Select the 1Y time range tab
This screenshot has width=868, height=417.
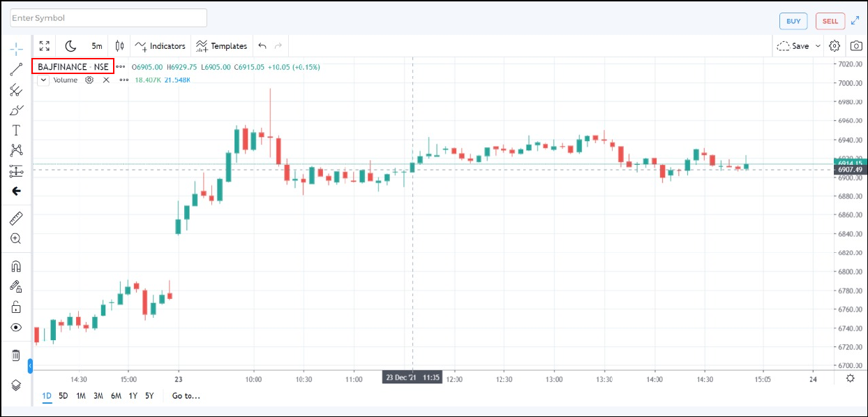(x=133, y=396)
